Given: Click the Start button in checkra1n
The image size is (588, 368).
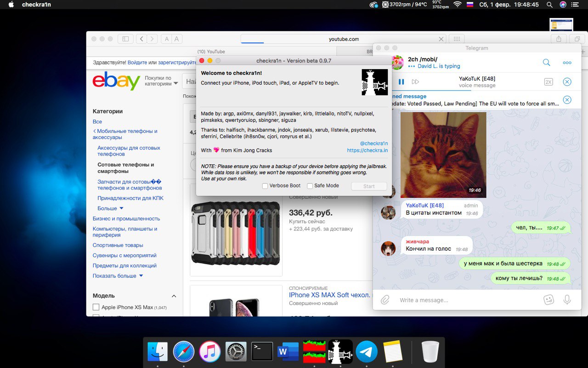Looking at the screenshot, I should pos(369,186).
